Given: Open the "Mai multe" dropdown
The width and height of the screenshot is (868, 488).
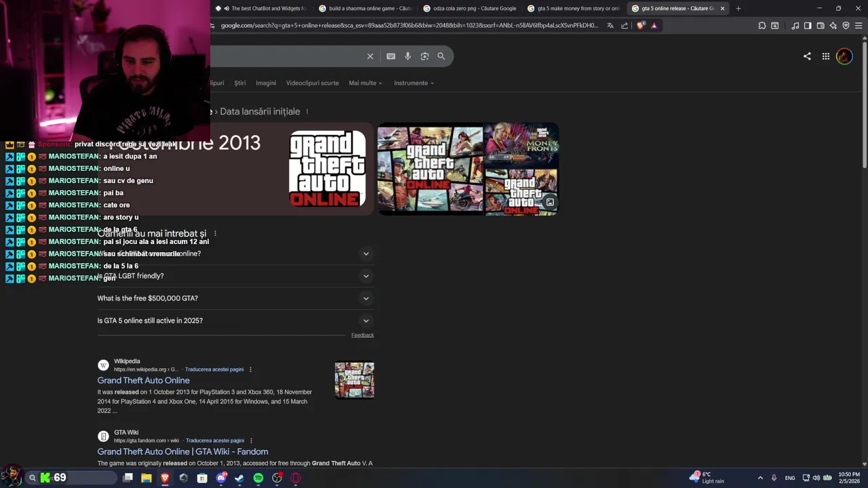Looking at the screenshot, I should pyautogui.click(x=366, y=83).
